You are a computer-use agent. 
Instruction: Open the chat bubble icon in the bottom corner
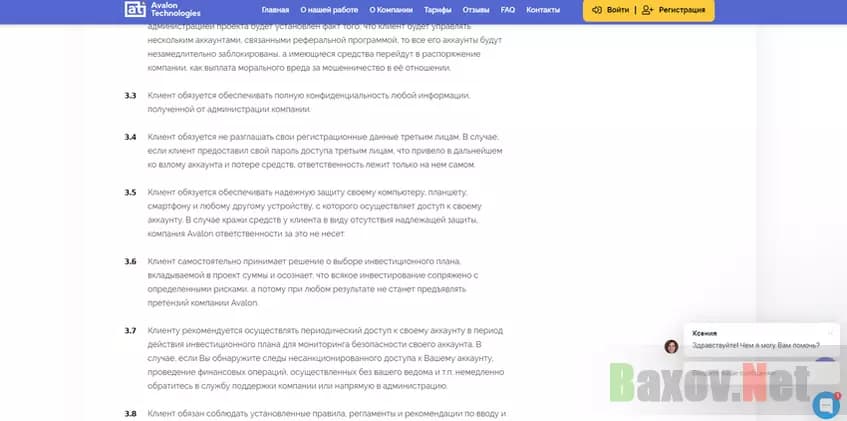coord(826,405)
